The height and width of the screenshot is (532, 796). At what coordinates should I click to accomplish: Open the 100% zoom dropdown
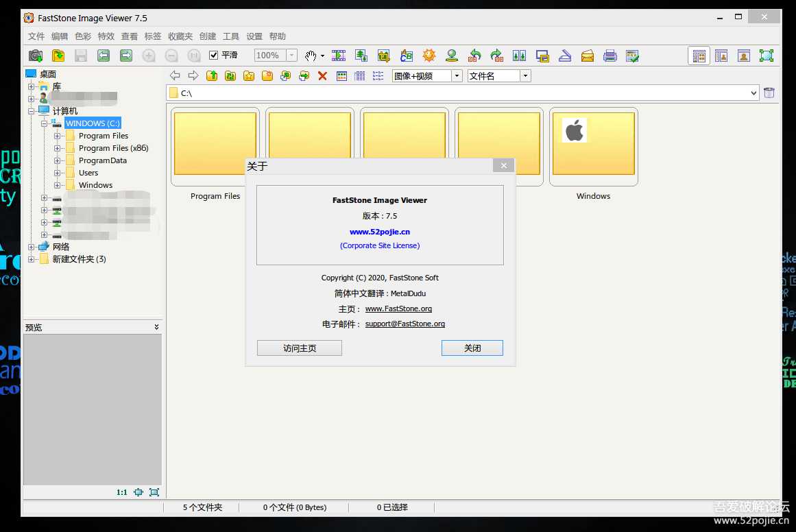click(x=291, y=56)
